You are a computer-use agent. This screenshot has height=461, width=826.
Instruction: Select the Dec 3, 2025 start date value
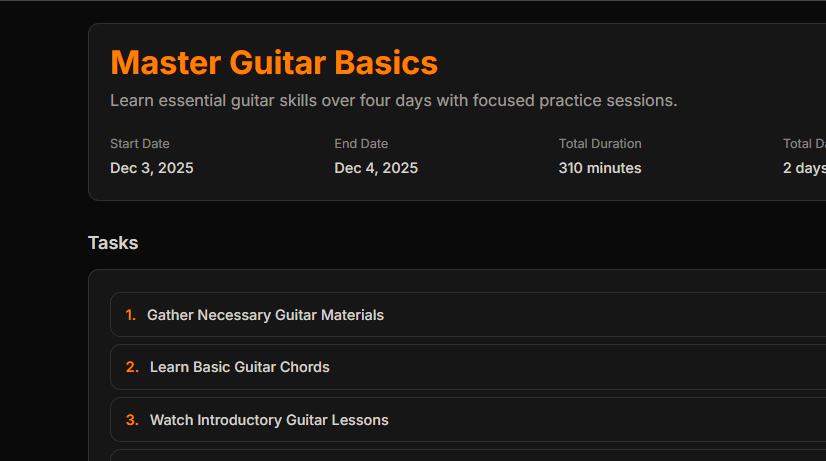point(151,168)
